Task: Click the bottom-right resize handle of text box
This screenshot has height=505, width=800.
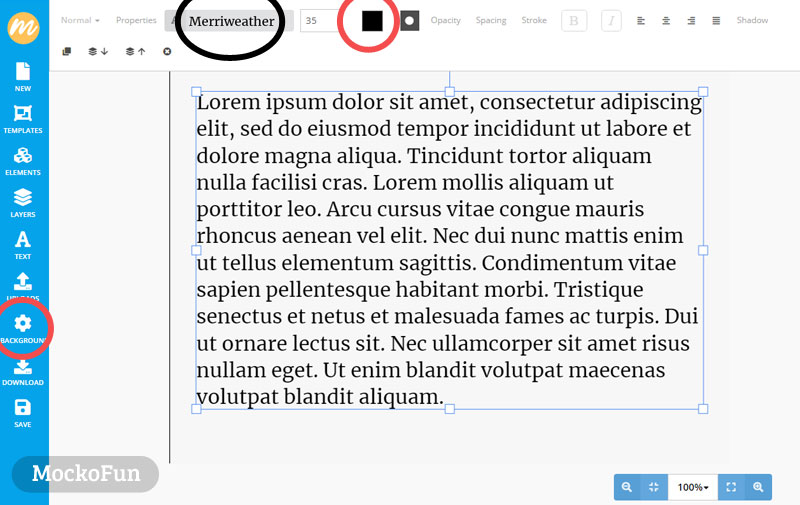Action: tap(703, 409)
